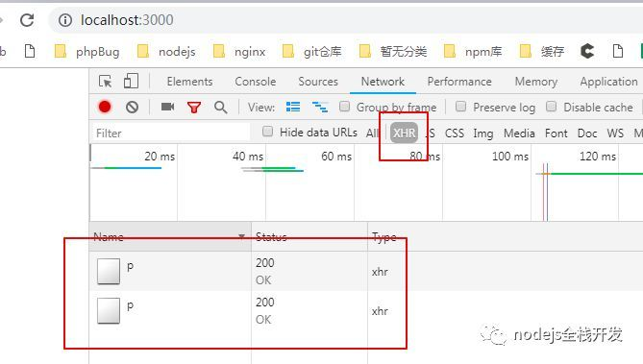This screenshot has width=643, height=364.
Task: Switch to the Elements tab
Action: (x=189, y=82)
